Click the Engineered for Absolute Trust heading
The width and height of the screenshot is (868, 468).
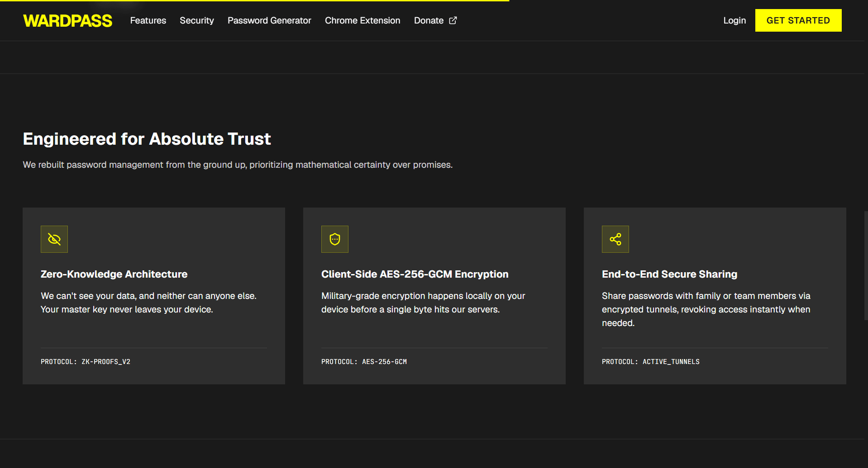[147, 139]
